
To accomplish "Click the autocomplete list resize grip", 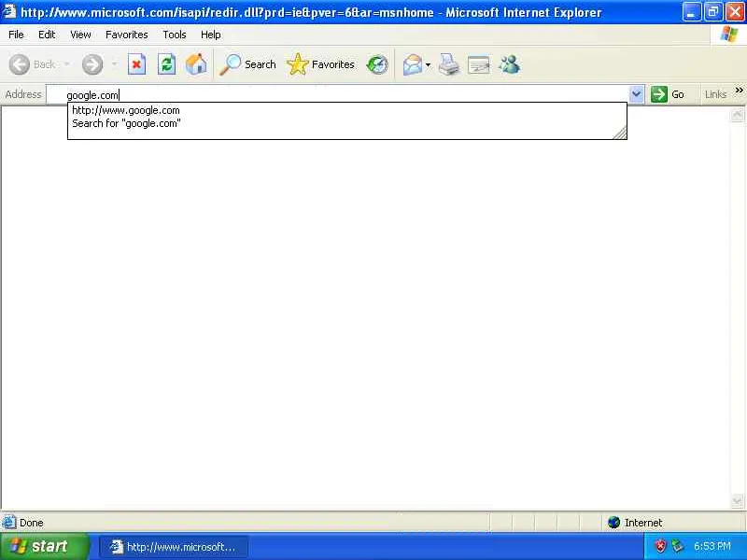I will tap(620, 133).
